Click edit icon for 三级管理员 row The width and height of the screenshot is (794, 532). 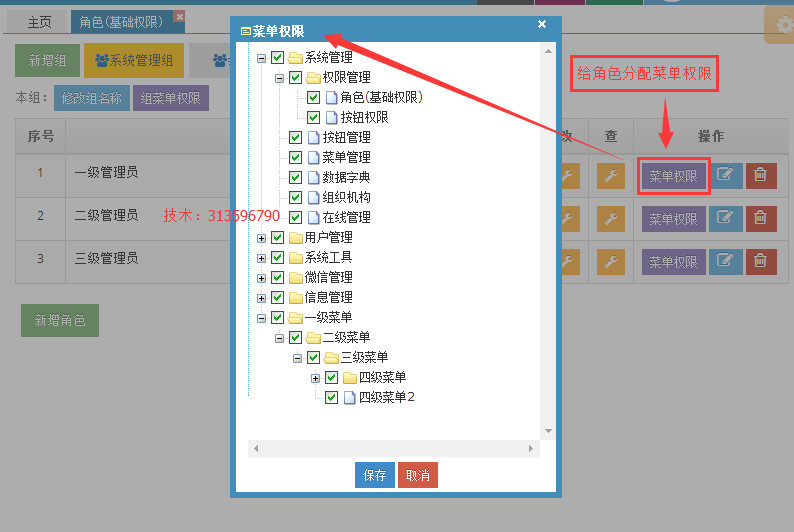(725, 262)
